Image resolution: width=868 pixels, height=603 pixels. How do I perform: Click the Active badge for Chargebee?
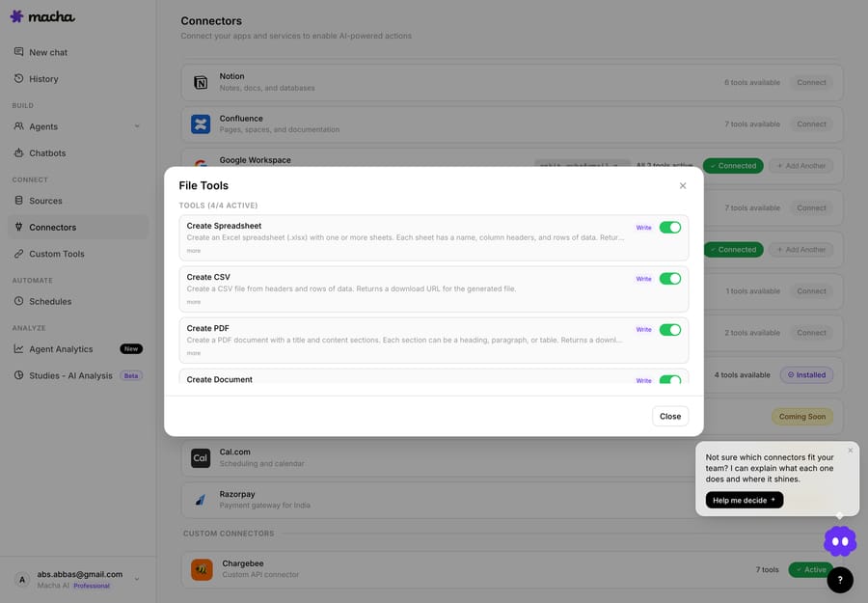pos(811,570)
